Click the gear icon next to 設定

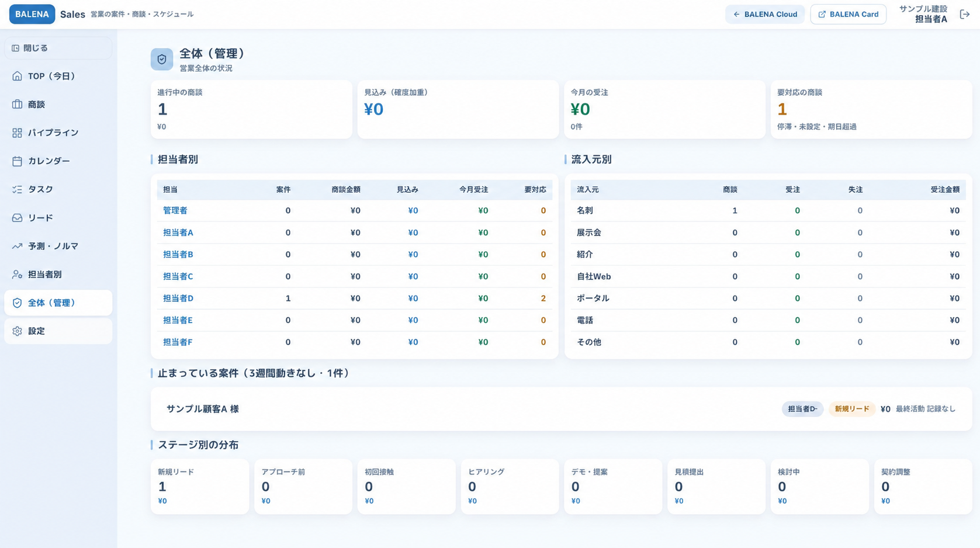17,331
